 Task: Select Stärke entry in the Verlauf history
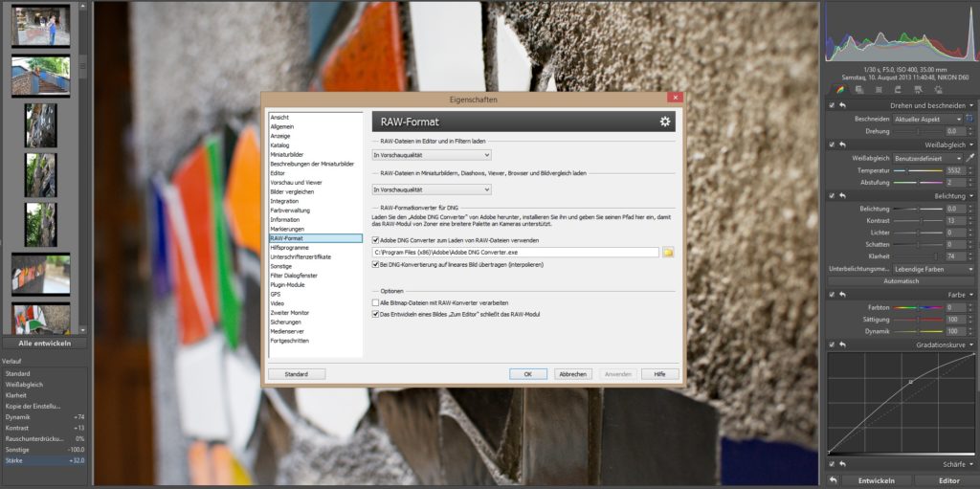pyautogui.click(x=44, y=460)
